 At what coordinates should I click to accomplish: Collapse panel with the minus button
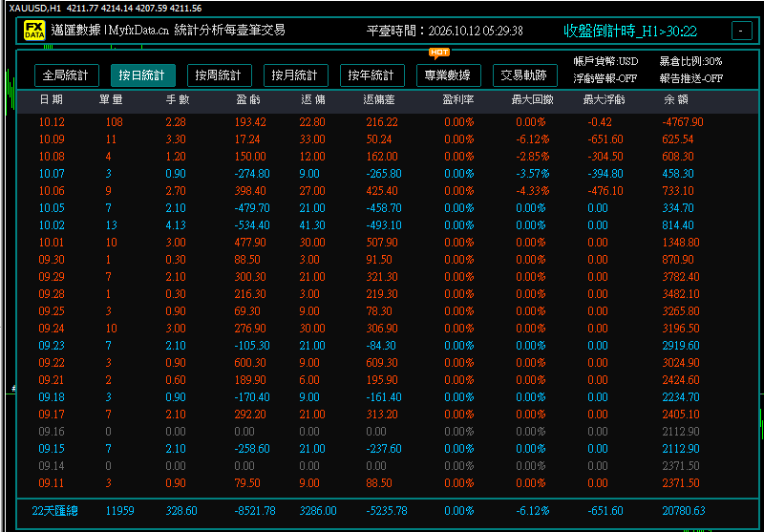point(742,32)
